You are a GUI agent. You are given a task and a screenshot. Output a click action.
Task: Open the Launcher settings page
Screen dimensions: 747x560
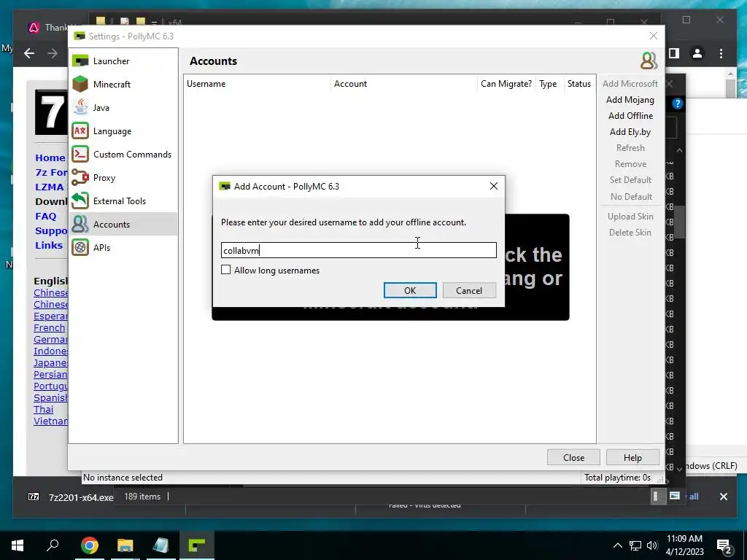click(123, 61)
